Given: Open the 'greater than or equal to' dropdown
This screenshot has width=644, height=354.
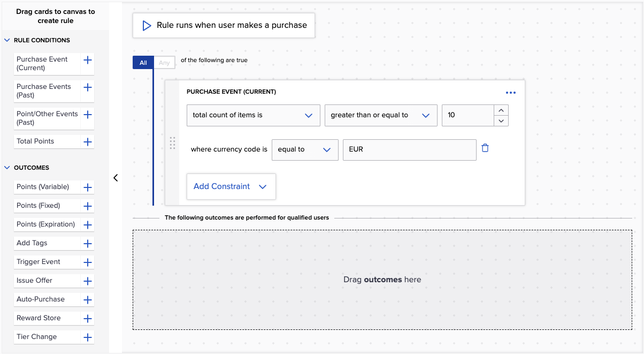Looking at the screenshot, I should pos(380,115).
